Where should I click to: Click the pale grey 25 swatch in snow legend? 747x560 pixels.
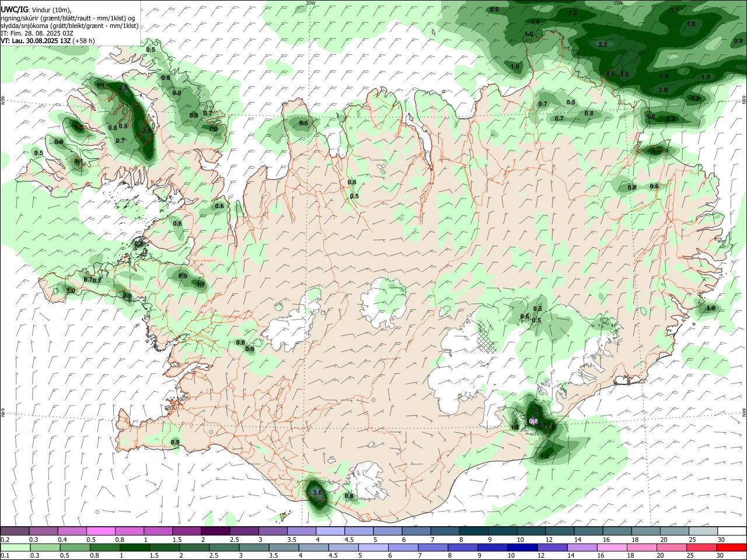(703, 531)
